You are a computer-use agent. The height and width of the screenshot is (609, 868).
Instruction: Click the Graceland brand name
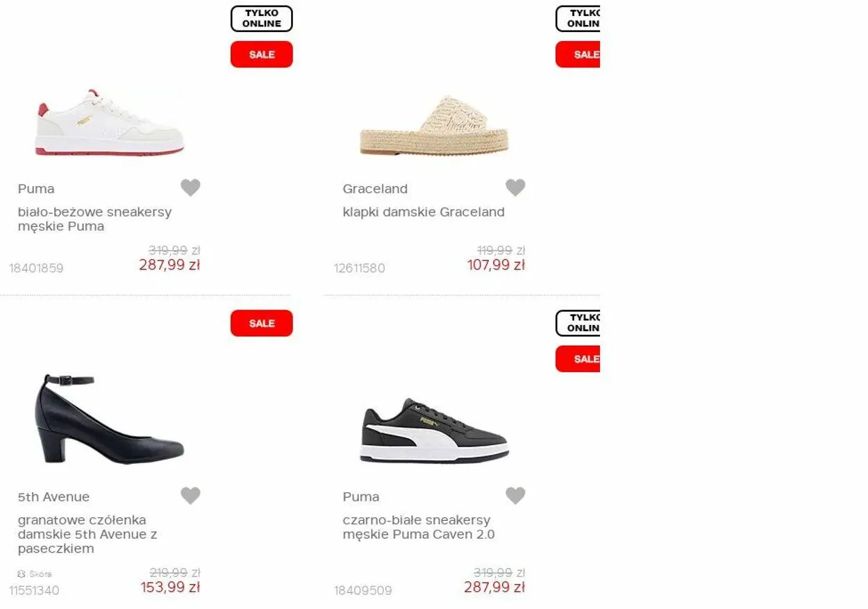coord(375,189)
